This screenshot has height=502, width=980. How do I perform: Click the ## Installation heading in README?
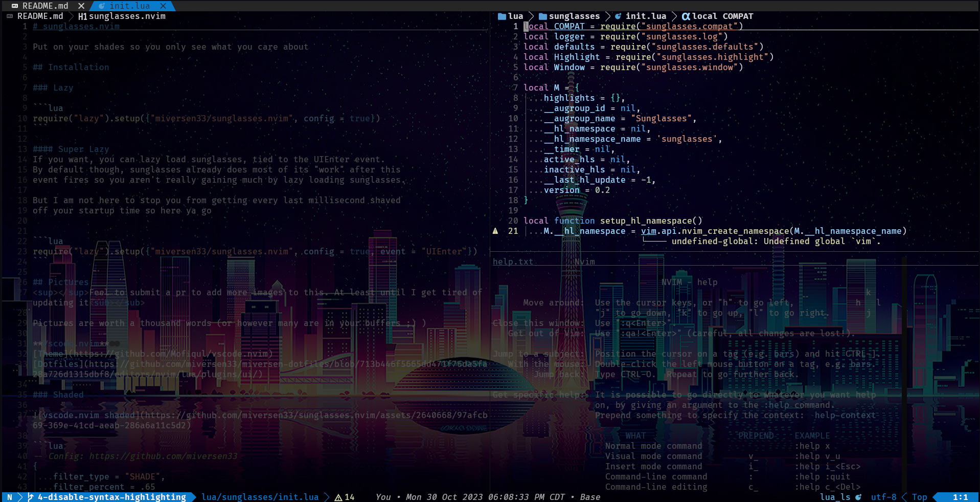click(71, 67)
